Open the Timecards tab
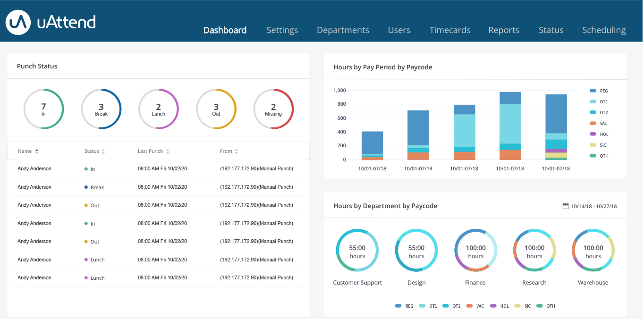Viewport: 644px width, 319px height. click(449, 30)
